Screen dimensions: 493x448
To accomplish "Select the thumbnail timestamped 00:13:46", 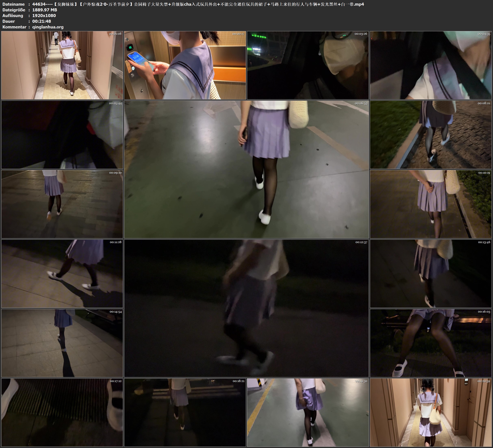I will coord(431,273).
